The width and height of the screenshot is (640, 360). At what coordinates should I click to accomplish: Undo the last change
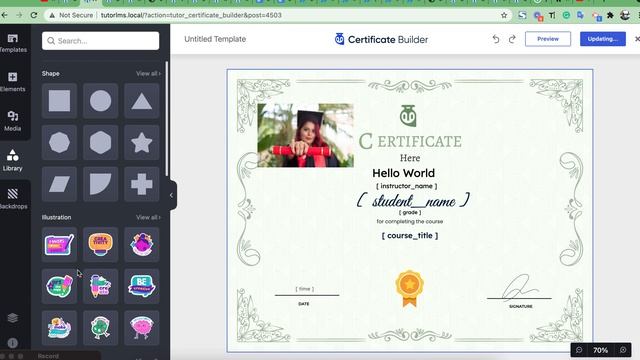click(x=496, y=39)
